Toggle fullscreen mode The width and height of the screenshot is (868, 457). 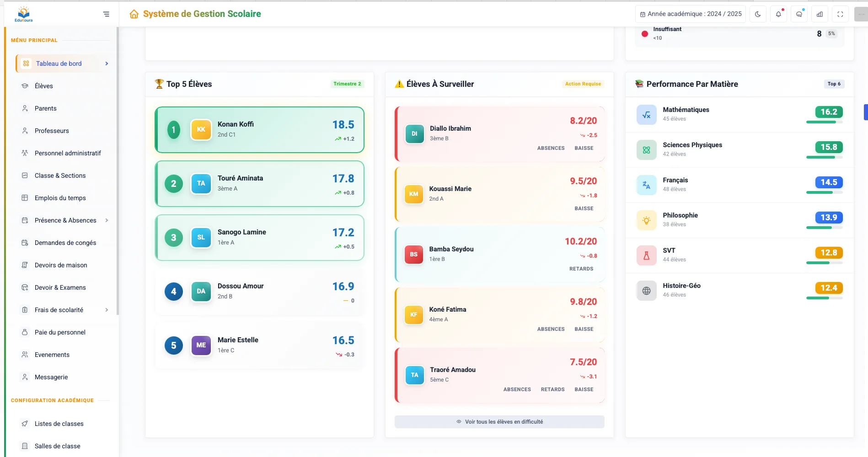840,14
